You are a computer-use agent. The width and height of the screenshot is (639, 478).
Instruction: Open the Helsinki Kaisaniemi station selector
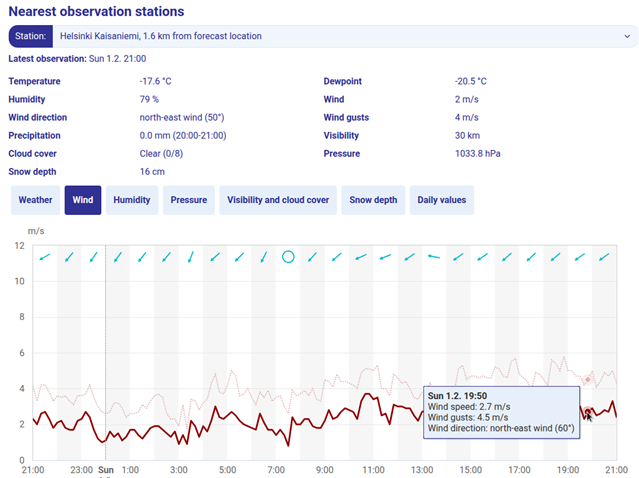[340, 36]
